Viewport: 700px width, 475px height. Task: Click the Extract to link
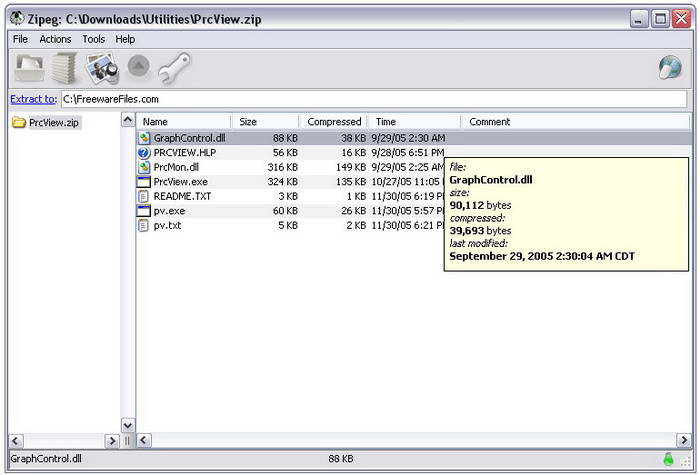tap(33, 99)
